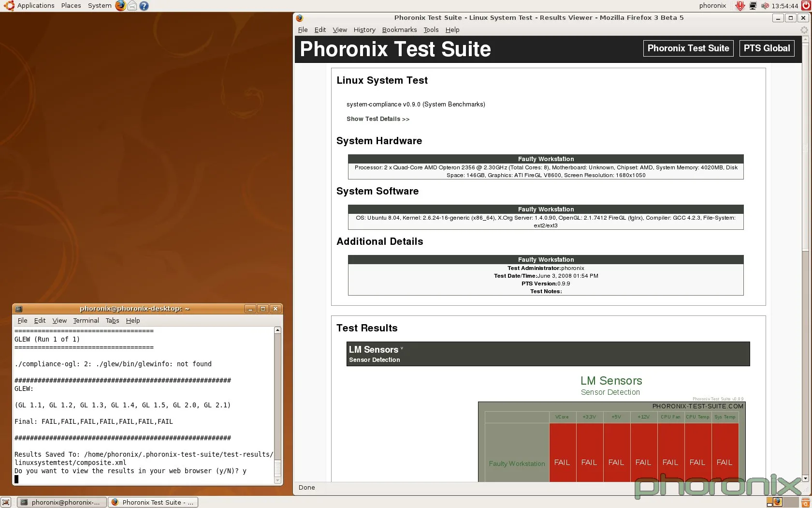The image size is (812, 508).
Task: Click the red VCore FAIL cell
Action: pos(563,452)
